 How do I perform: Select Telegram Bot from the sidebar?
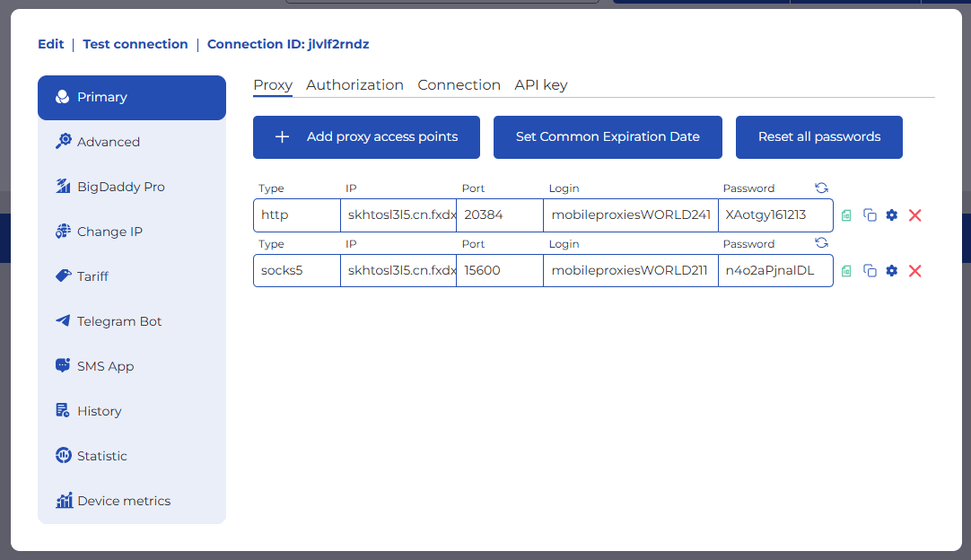(119, 321)
